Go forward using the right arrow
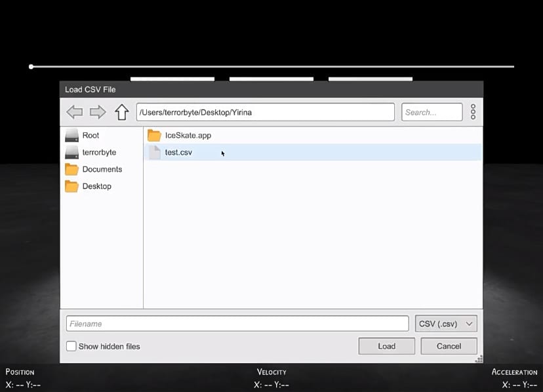 coord(98,112)
